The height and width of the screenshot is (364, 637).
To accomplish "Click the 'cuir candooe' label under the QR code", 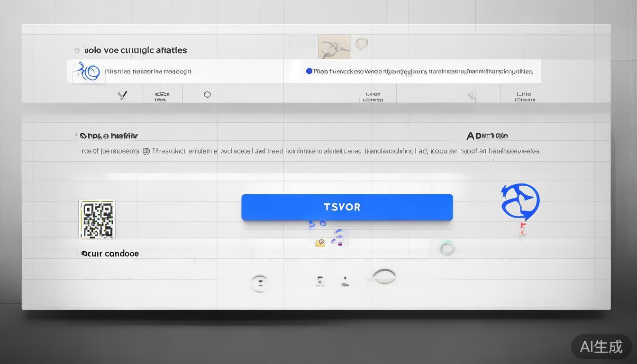I will tap(110, 254).
